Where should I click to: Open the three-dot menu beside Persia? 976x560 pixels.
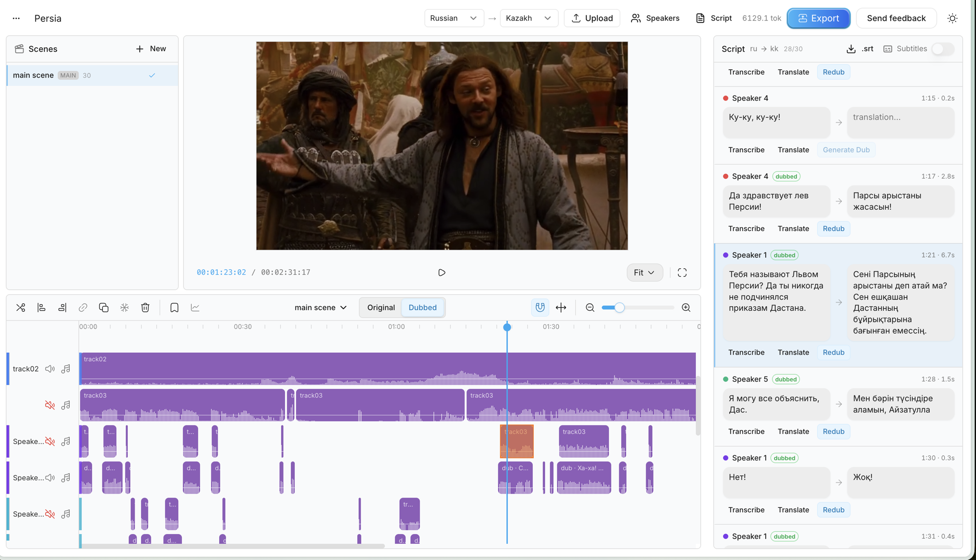tap(16, 18)
